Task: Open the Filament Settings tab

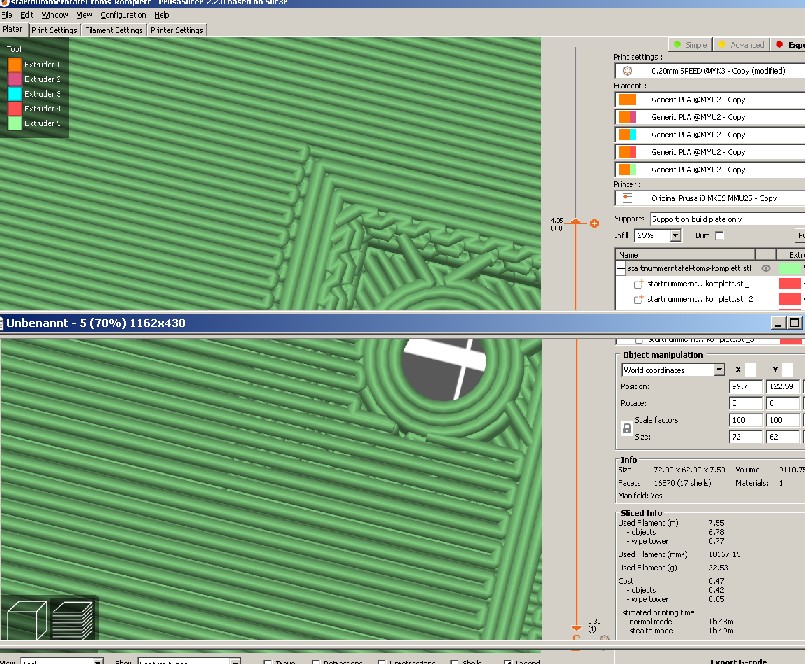Action: click(114, 30)
